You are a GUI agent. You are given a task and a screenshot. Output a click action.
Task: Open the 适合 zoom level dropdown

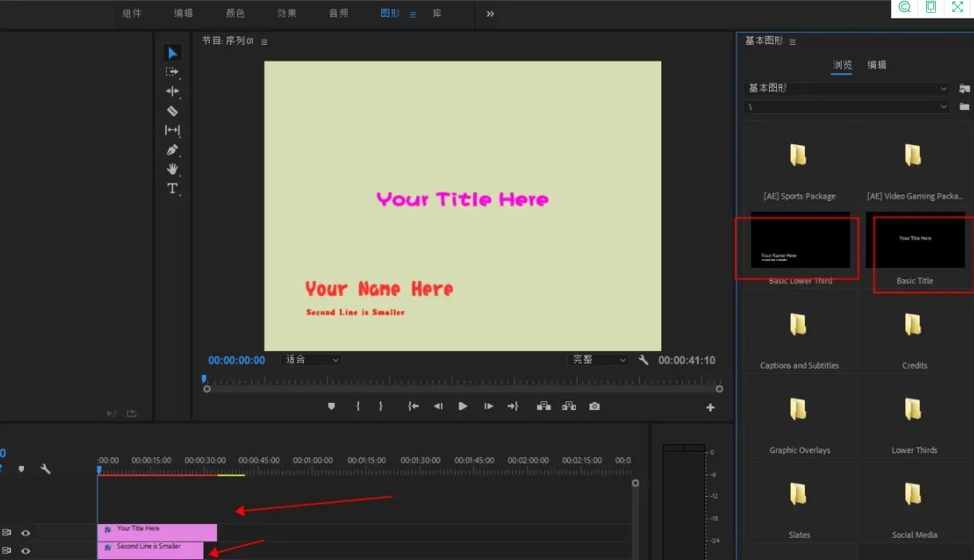pyautogui.click(x=311, y=360)
